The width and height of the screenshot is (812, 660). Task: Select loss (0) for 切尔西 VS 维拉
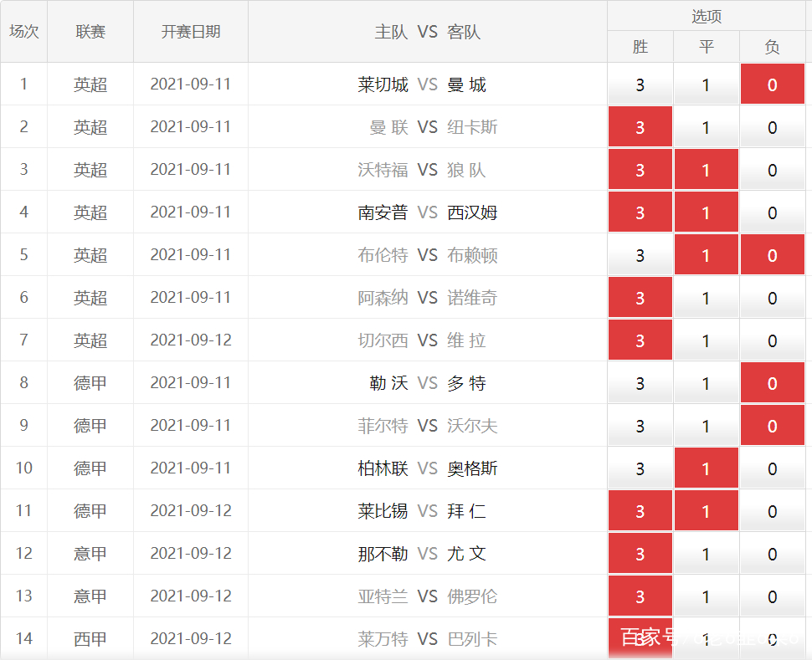click(x=772, y=340)
